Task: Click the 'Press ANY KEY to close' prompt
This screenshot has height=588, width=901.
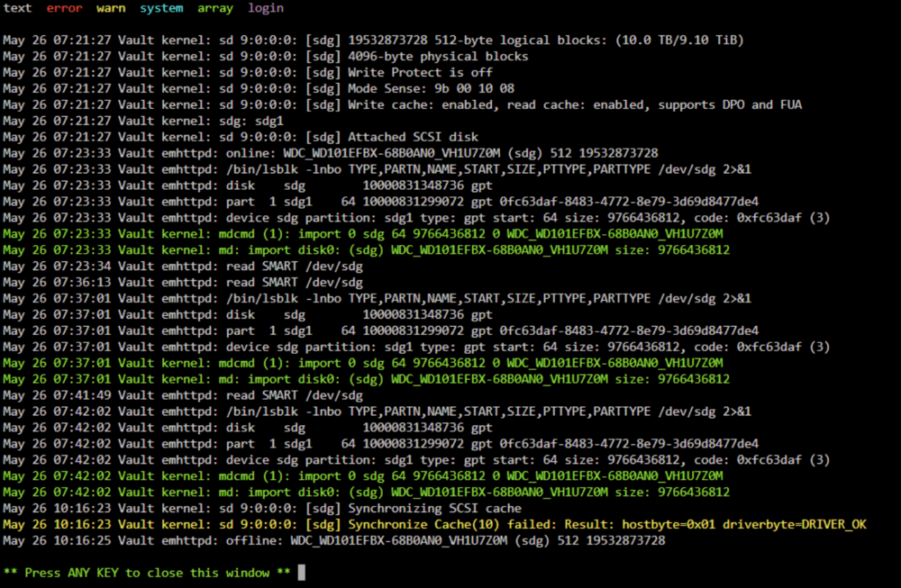Action: click(x=147, y=573)
